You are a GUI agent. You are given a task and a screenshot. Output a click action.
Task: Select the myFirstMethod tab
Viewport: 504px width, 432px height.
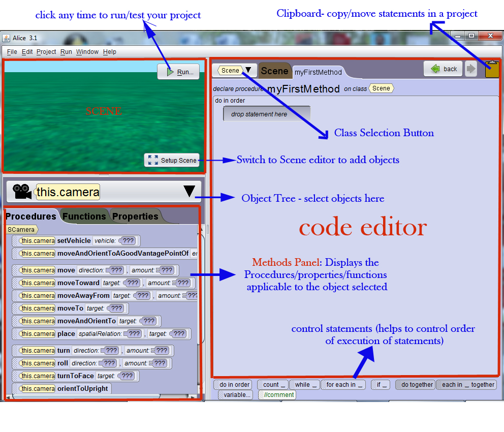click(x=318, y=72)
